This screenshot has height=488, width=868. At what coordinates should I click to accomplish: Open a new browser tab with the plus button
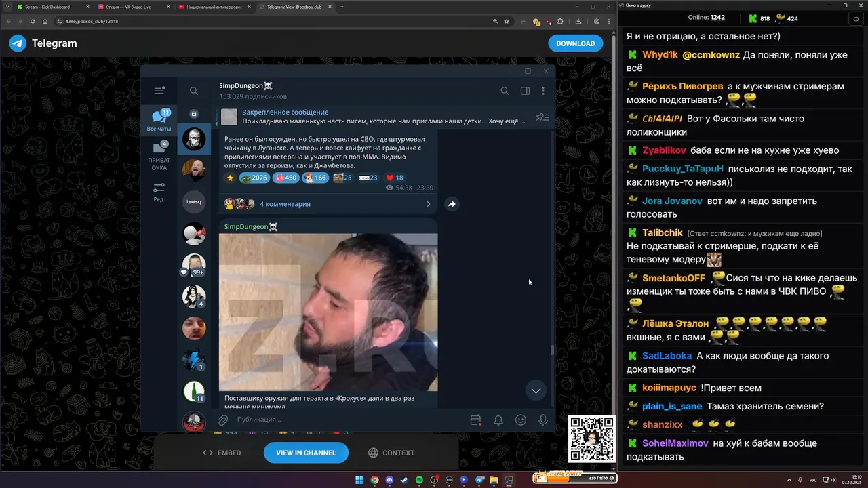click(342, 7)
